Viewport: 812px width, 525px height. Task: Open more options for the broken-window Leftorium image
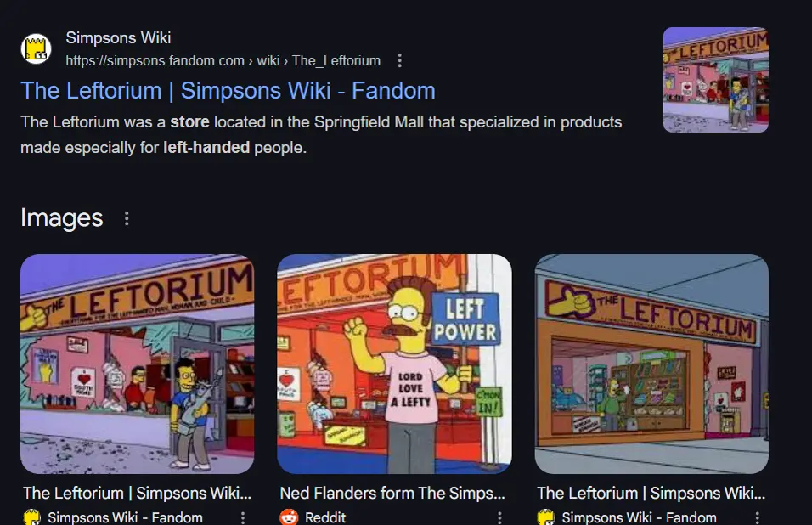click(242, 517)
